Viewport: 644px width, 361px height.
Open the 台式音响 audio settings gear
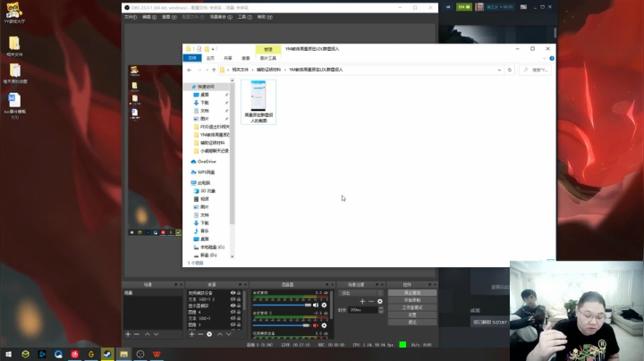324,306
